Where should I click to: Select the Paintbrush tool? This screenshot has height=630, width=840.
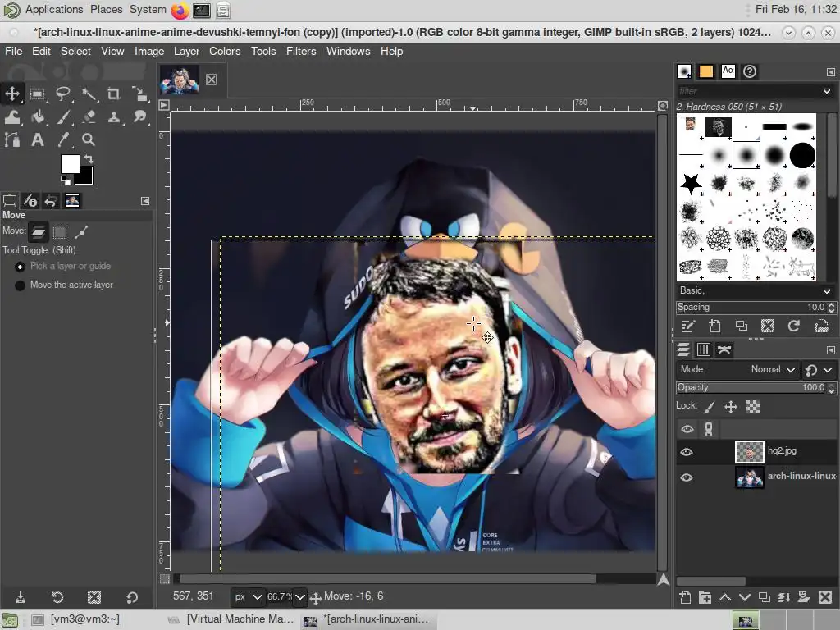[63, 116]
